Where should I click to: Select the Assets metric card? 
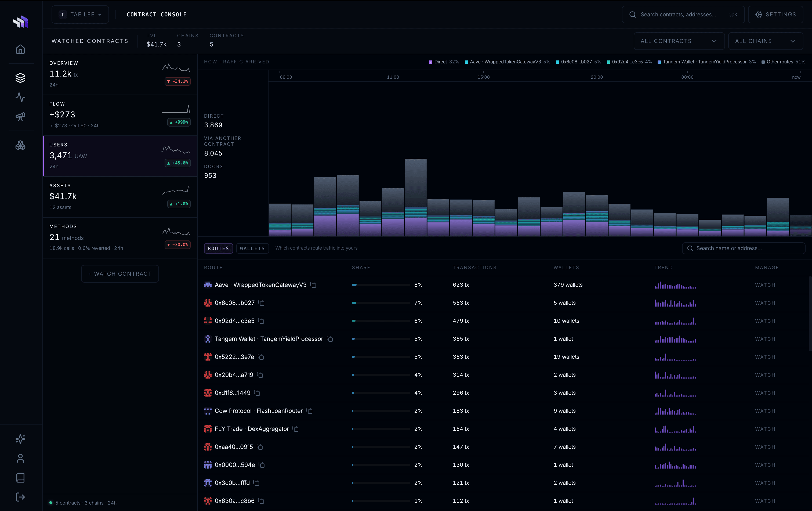click(120, 197)
